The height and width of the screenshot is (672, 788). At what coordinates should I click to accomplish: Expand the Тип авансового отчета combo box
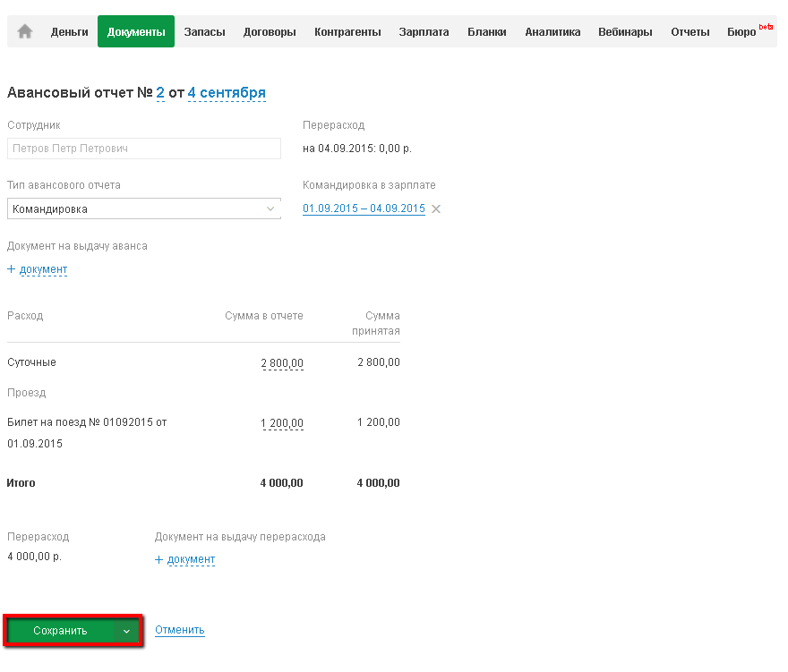[x=144, y=208]
